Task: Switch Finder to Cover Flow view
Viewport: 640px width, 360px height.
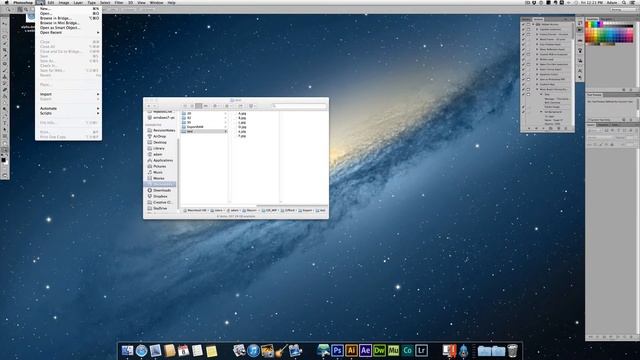Action: click(205, 106)
